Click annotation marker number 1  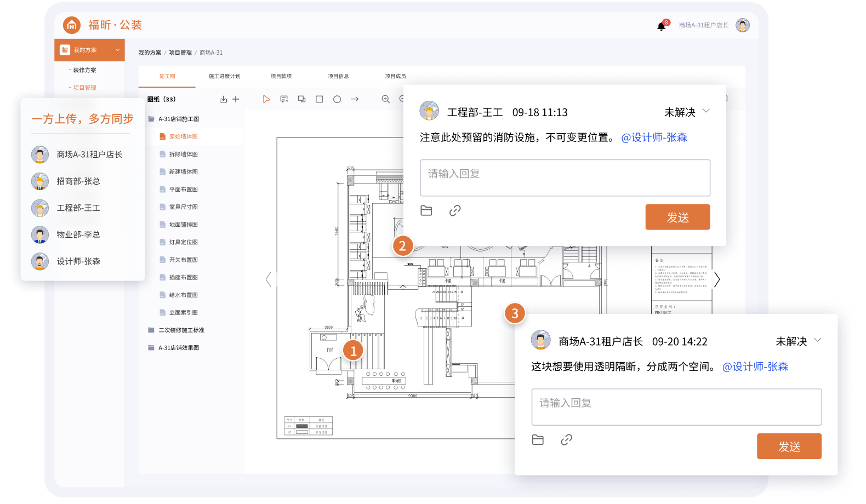pos(354,351)
